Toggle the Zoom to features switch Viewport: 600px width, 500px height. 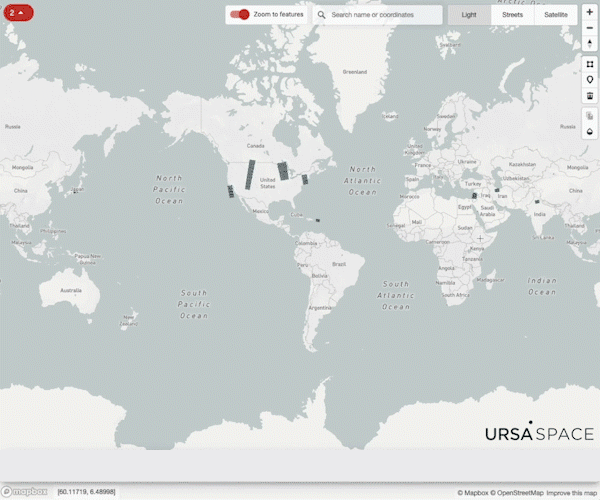tap(240, 15)
